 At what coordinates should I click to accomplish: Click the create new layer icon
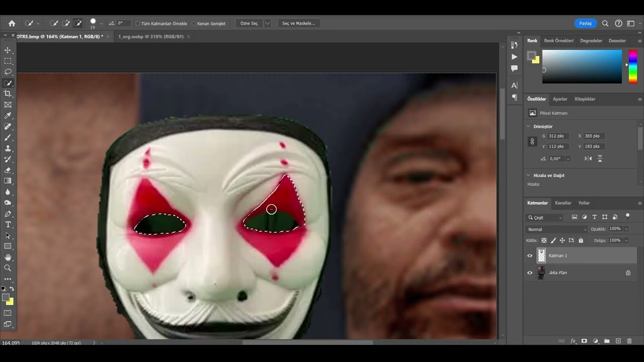point(618,341)
